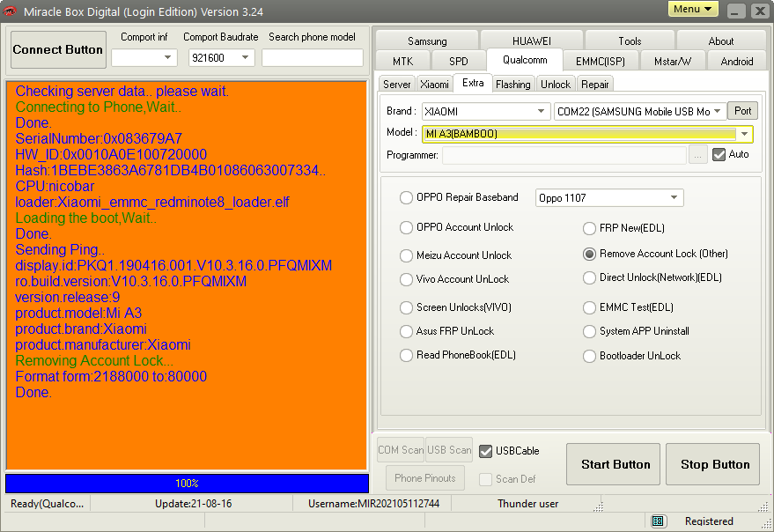Open the Tools tab

[x=630, y=41]
